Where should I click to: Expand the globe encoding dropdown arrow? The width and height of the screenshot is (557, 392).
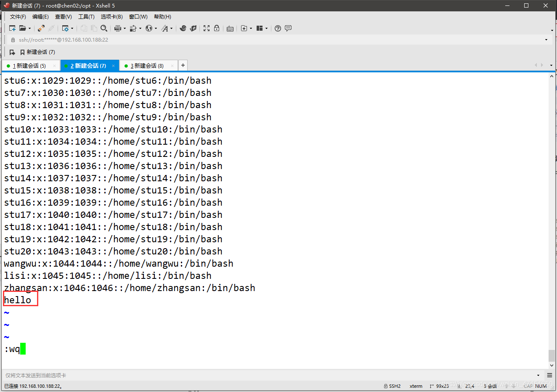[156, 29]
